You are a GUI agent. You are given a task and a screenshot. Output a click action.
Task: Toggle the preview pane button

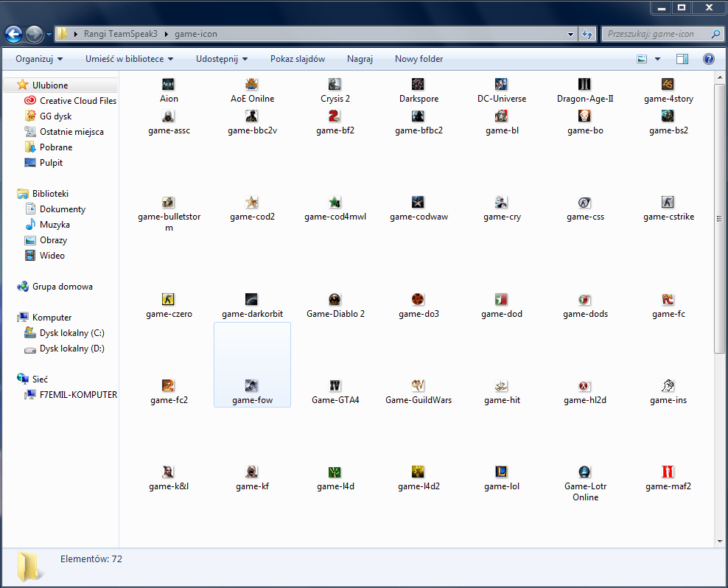click(x=682, y=59)
